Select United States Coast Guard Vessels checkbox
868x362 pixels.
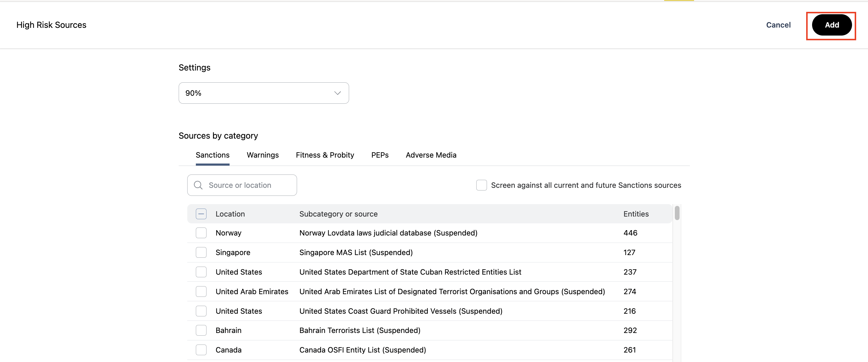point(201,311)
